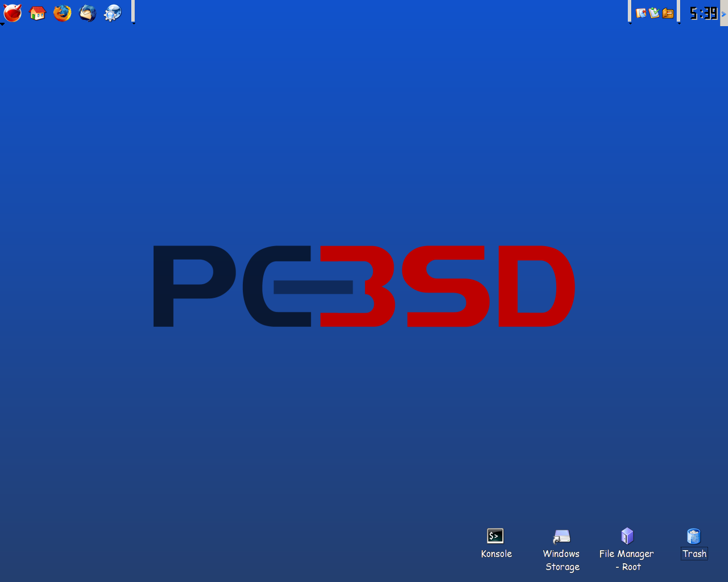Open the Home folder from the panel

pyautogui.click(x=38, y=13)
